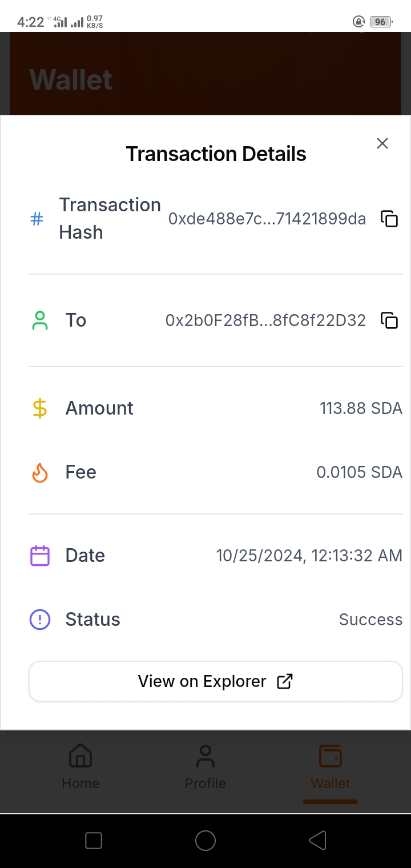Image resolution: width=411 pixels, height=868 pixels.
Task: Copy the transaction hash
Action: coord(389,219)
